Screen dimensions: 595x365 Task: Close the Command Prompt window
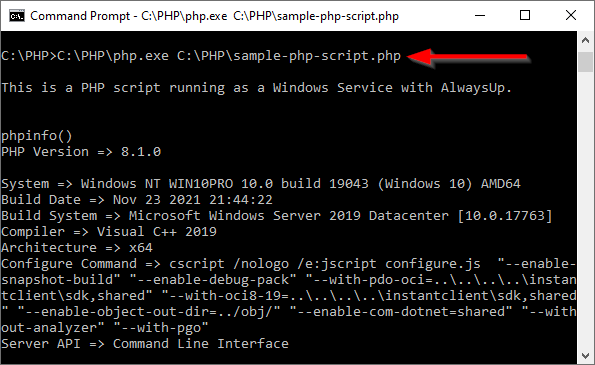571,16
